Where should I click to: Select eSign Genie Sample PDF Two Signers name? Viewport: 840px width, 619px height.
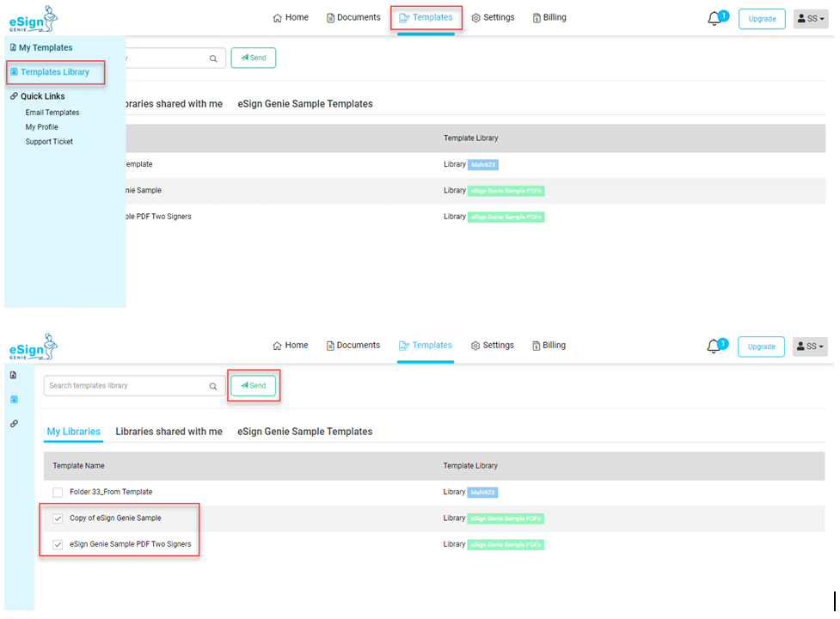click(x=130, y=544)
